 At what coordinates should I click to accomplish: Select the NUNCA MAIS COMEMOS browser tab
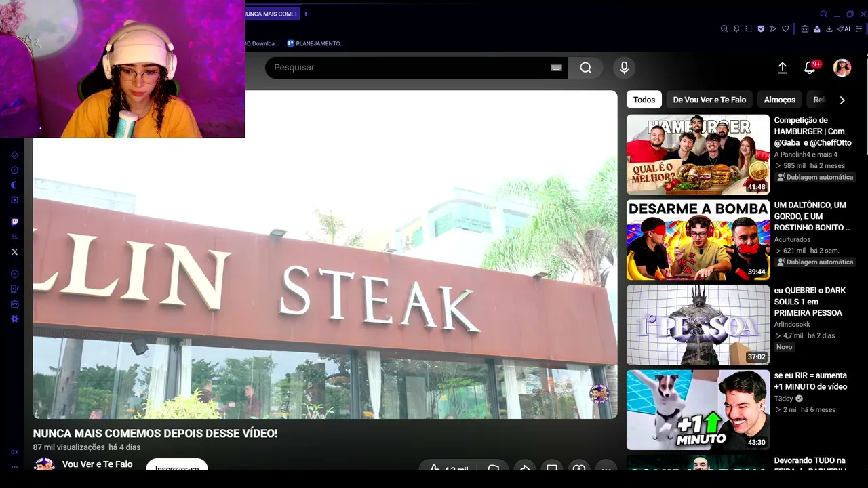click(270, 14)
